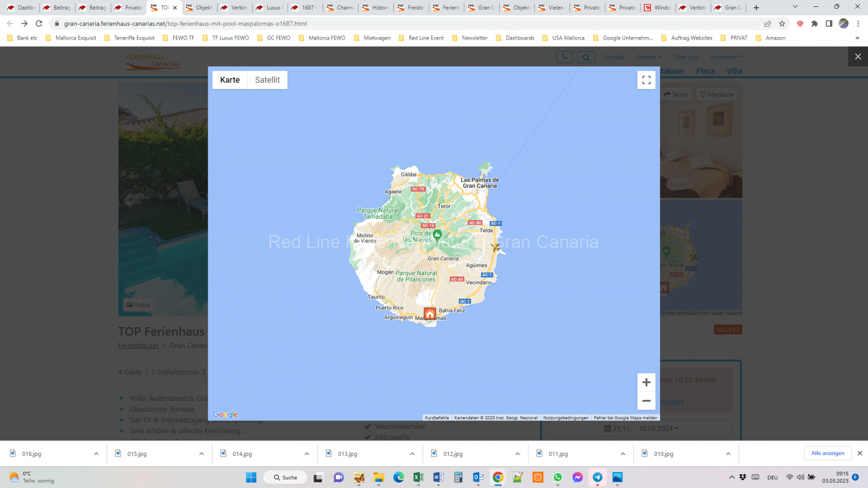
Task: Open tab search dropdown arrow
Action: (x=795, y=7)
